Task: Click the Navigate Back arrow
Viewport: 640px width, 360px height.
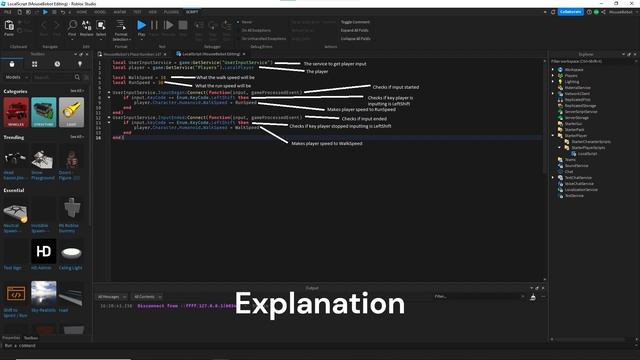Action: 44,26
